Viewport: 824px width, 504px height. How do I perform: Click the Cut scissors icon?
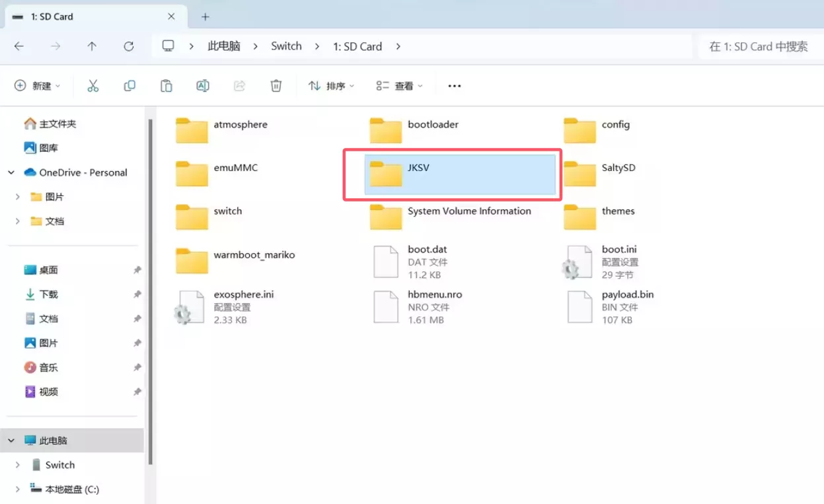coord(93,86)
